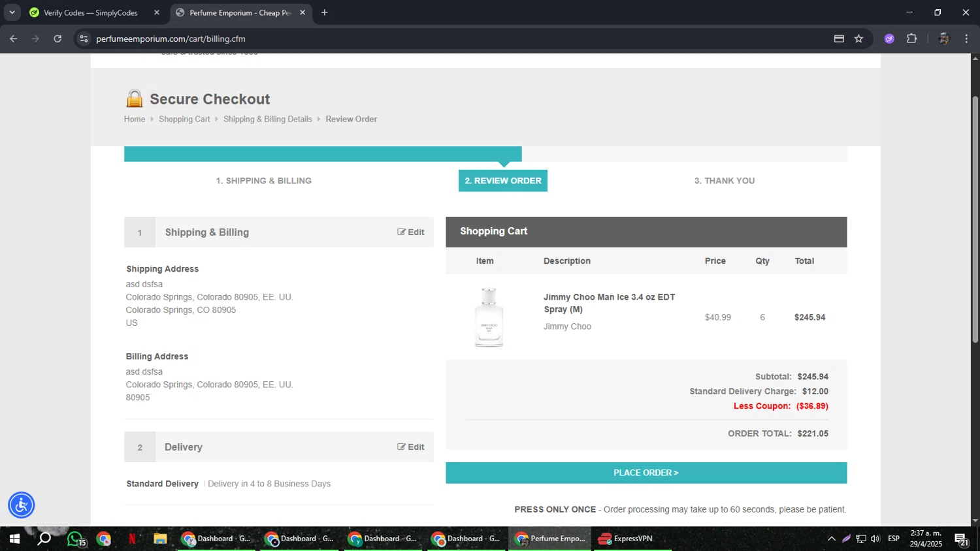This screenshot has width=980, height=551.
Task: Go back to previous page
Action: (14, 39)
